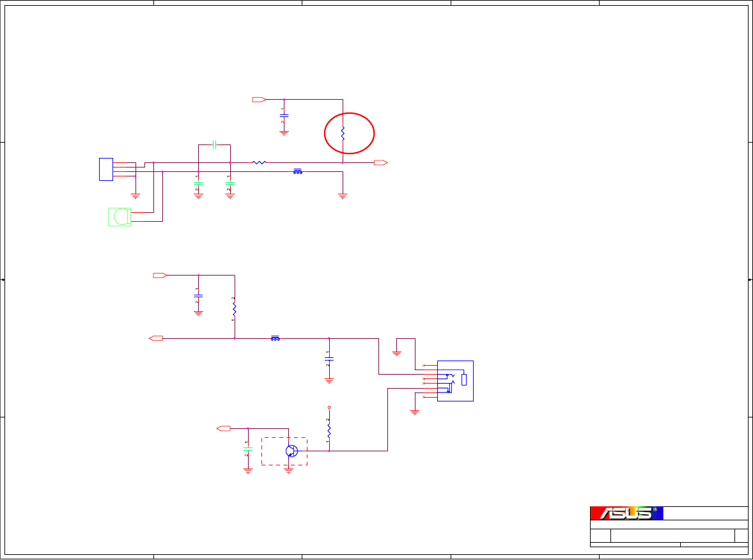Select the green capacitor bridging the upper loop
Screen dimensions: 753x560
pyautogui.click(x=215, y=144)
